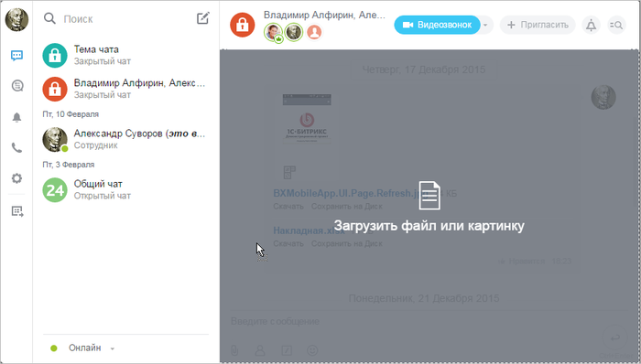
Task: Click the Пригласить button
Action: pos(538,25)
